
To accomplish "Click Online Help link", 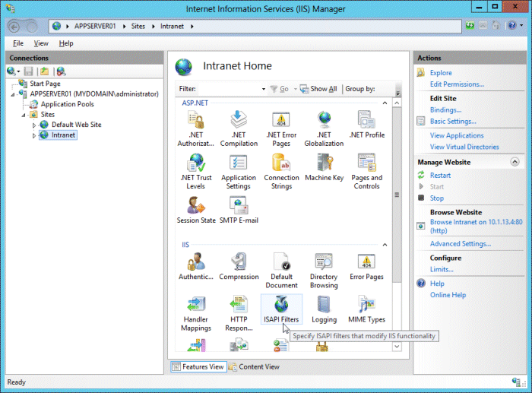I will click(448, 295).
